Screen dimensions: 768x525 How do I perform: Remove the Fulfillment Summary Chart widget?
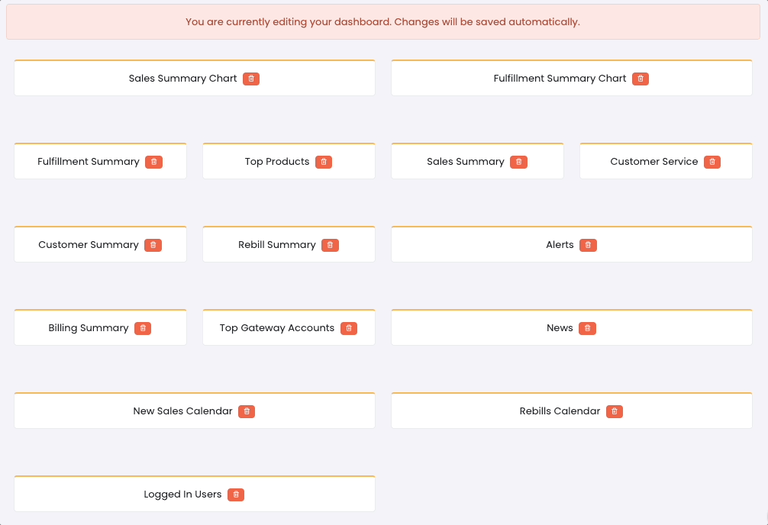(640, 79)
